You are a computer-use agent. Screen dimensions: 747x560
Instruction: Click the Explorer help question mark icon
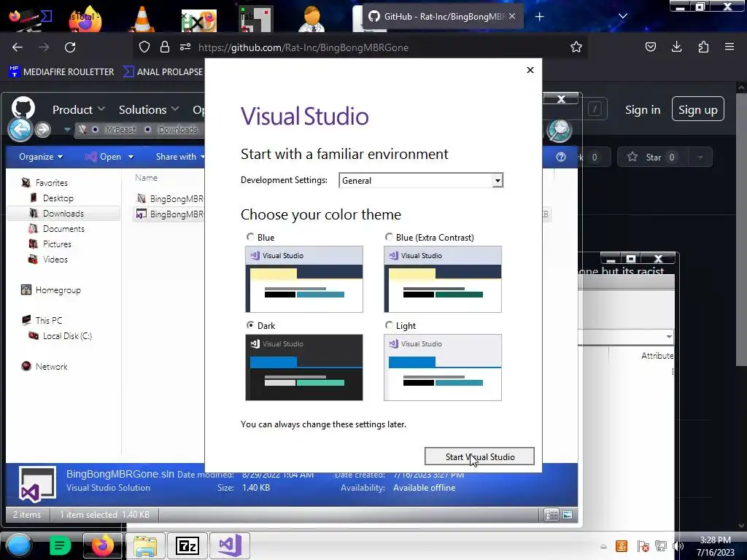(561, 157)
